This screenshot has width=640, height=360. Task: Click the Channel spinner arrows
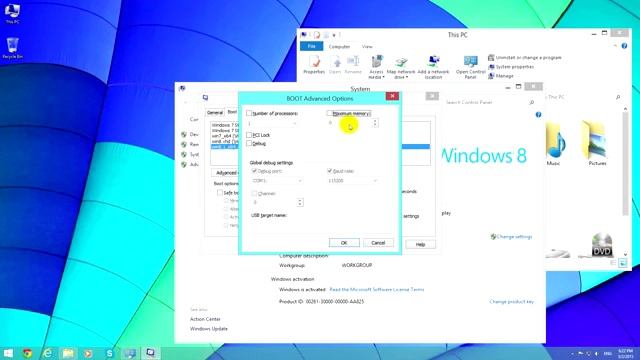pos(300,202)
